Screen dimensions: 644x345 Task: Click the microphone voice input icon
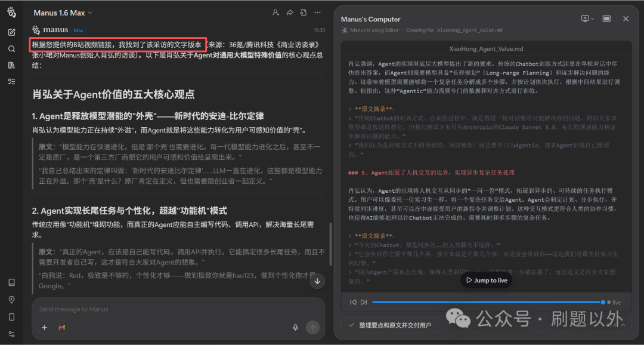(295, 327)
